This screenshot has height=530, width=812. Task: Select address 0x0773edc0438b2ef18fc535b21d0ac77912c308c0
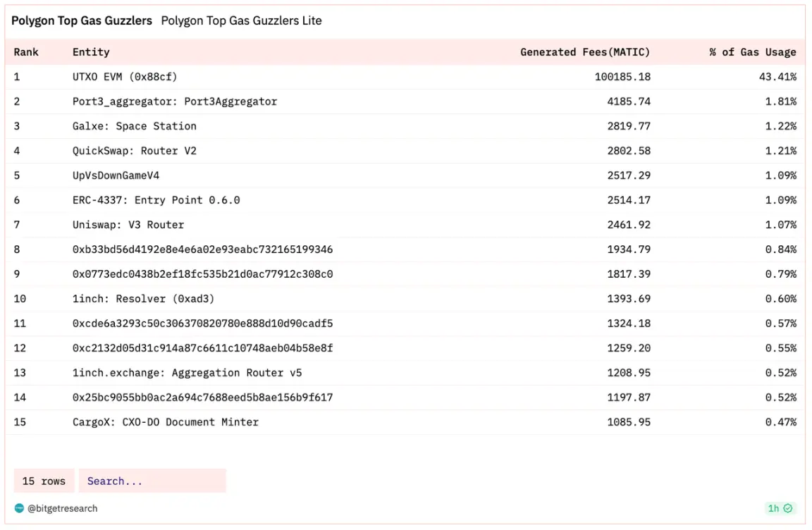click(x=202, y=273)
